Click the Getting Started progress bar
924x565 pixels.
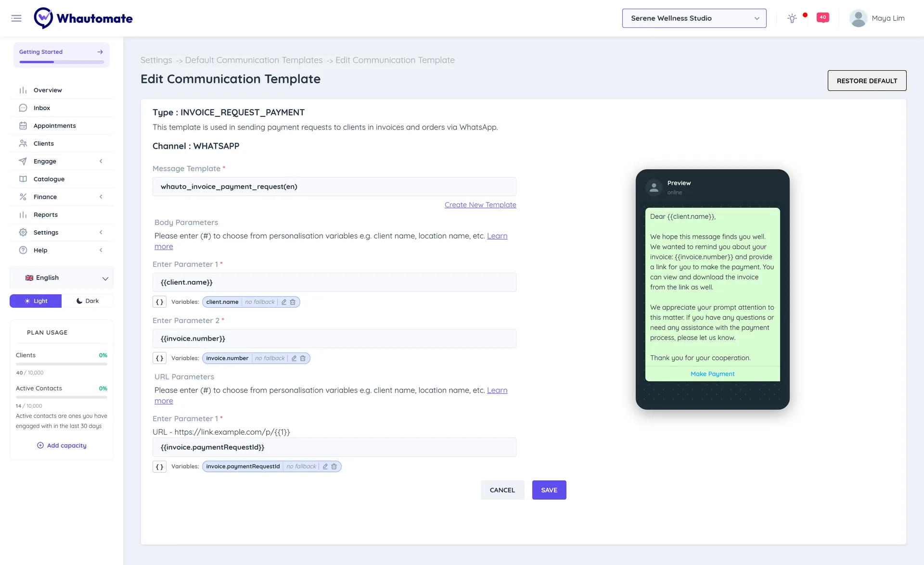[x=62, y=62]
